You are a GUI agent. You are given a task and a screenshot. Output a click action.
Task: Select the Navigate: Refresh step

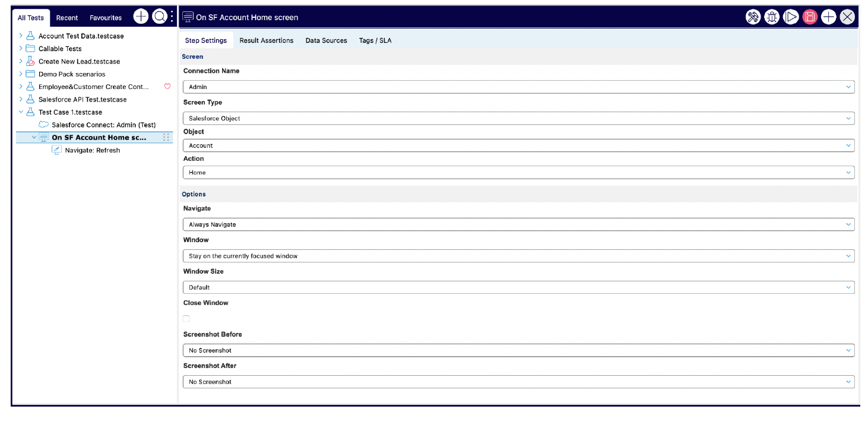pos(93,150)
